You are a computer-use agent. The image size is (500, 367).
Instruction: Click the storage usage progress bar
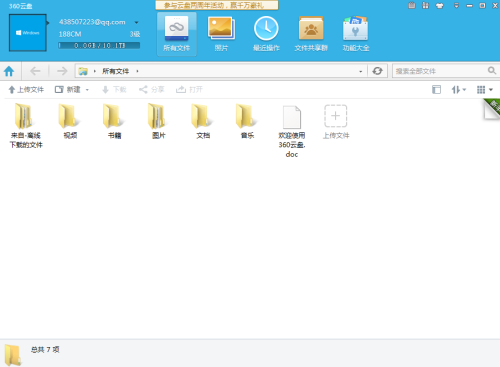pos(99,45)
